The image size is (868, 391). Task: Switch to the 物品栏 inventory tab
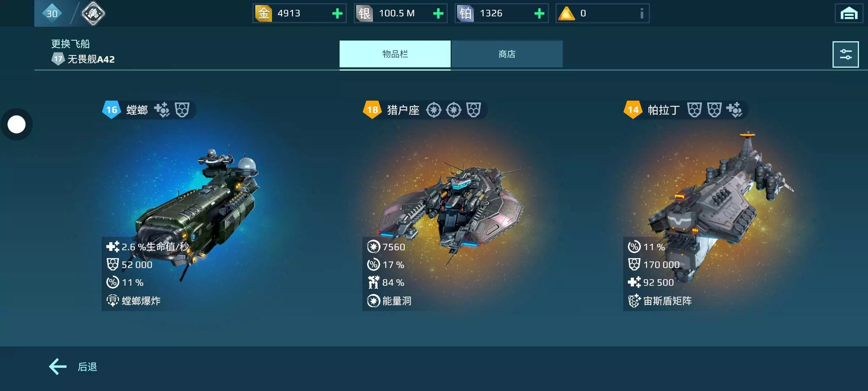click(395, 54)
